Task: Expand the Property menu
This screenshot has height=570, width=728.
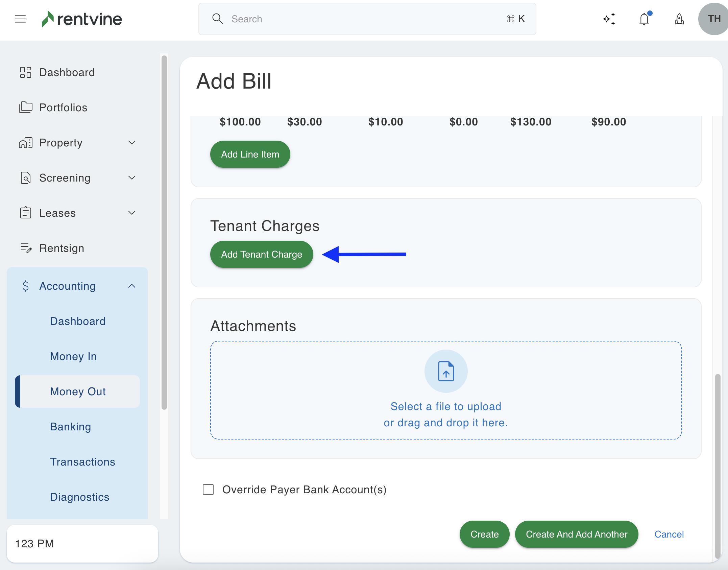Action: click(132, 143)
